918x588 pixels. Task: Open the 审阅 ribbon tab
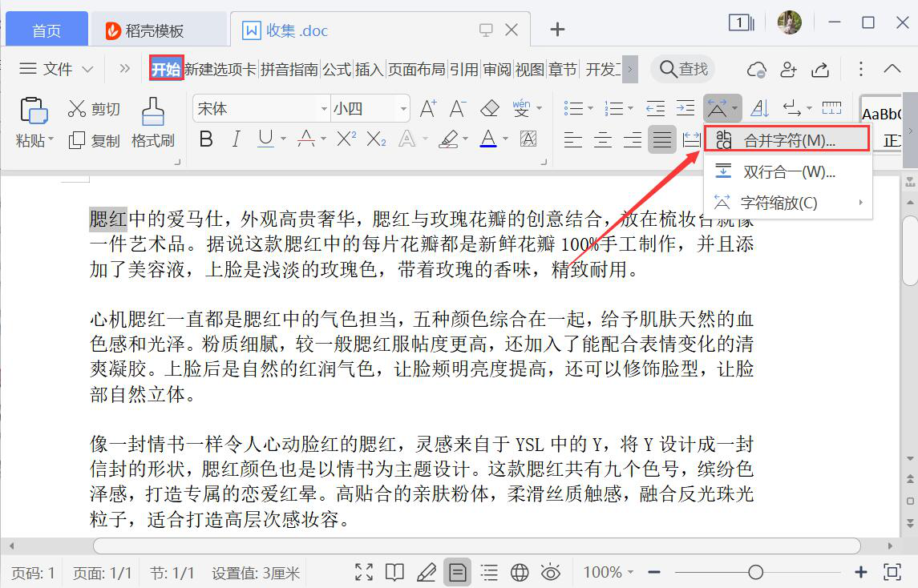497,69
